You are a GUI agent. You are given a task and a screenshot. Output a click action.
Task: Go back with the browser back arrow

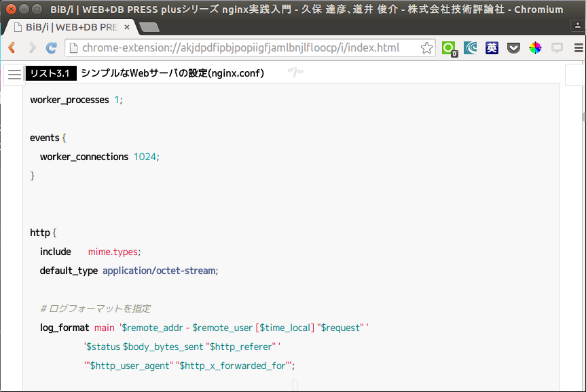click(12, 47)
